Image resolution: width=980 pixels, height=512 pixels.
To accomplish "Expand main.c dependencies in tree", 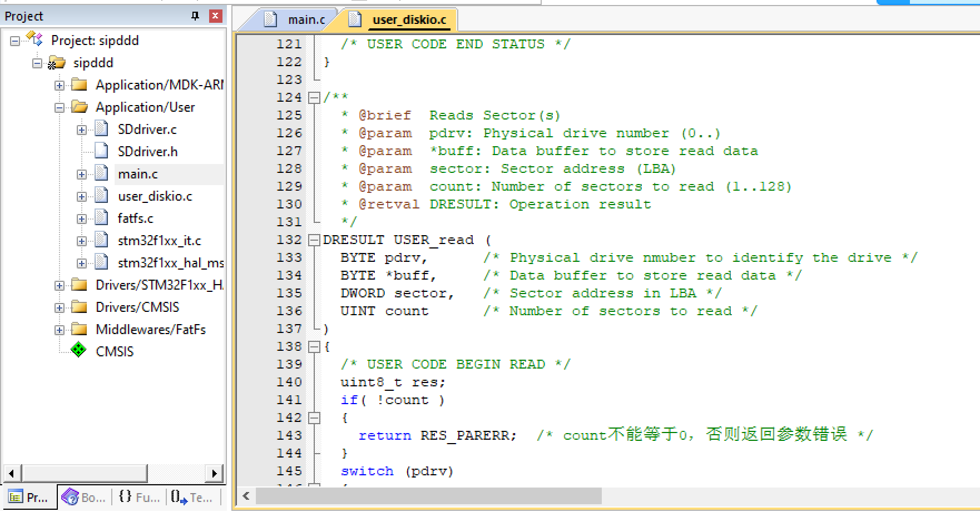I will click(x=82, y=174).
